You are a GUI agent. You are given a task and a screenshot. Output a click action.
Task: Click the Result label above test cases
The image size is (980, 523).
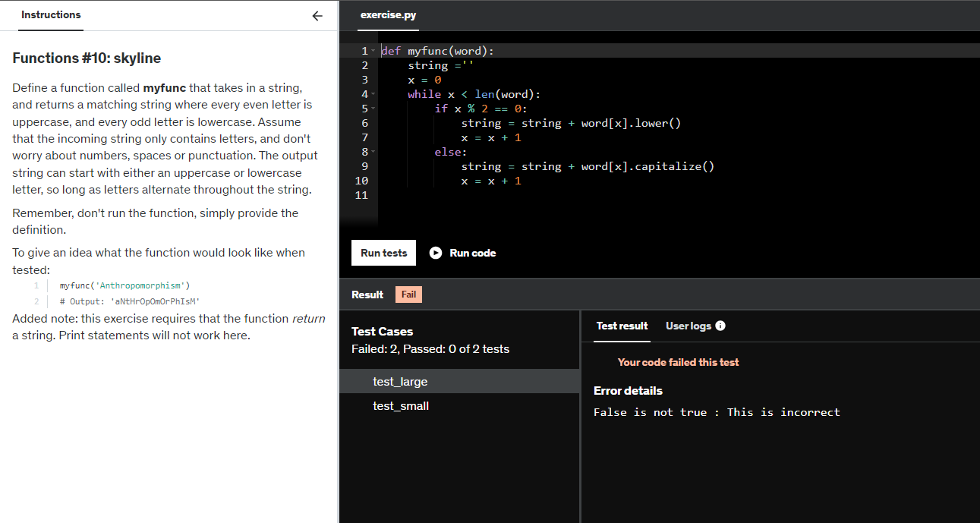click(x=367, y=294)
